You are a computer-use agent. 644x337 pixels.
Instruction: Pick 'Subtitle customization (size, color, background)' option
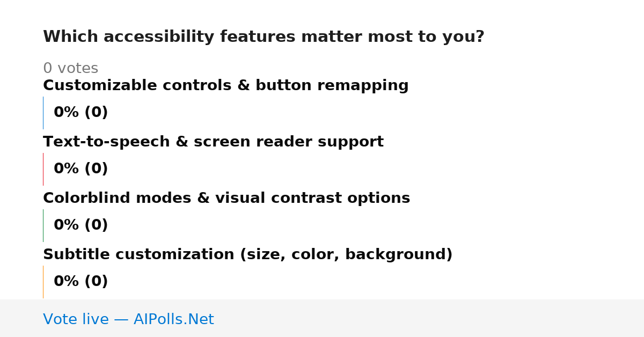click(248, 254)
